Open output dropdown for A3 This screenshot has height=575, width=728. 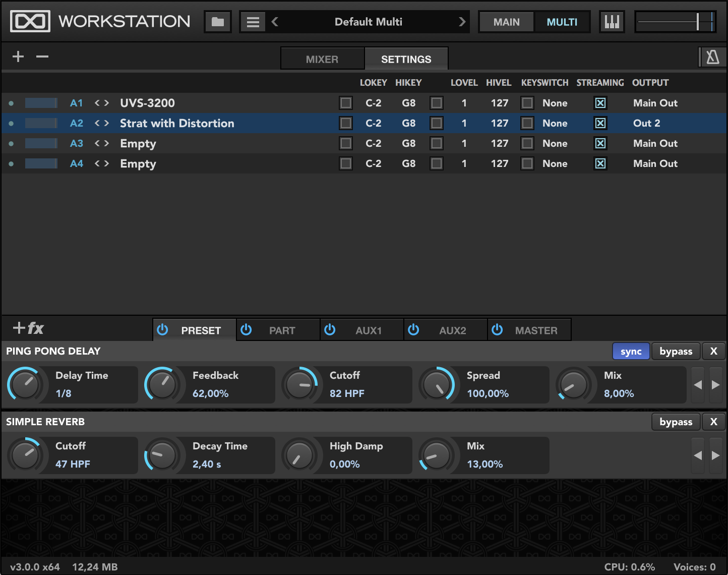[655, 143]
